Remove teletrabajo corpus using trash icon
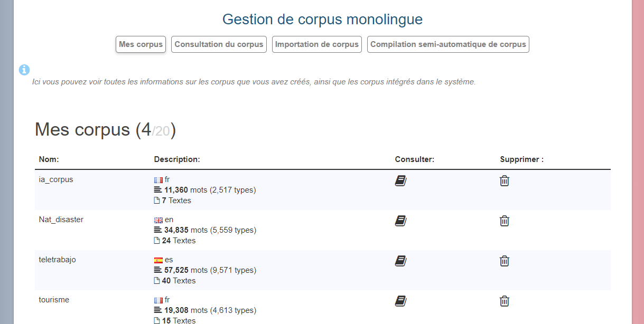Screen dimensions: 644x324 coord(505,261)
